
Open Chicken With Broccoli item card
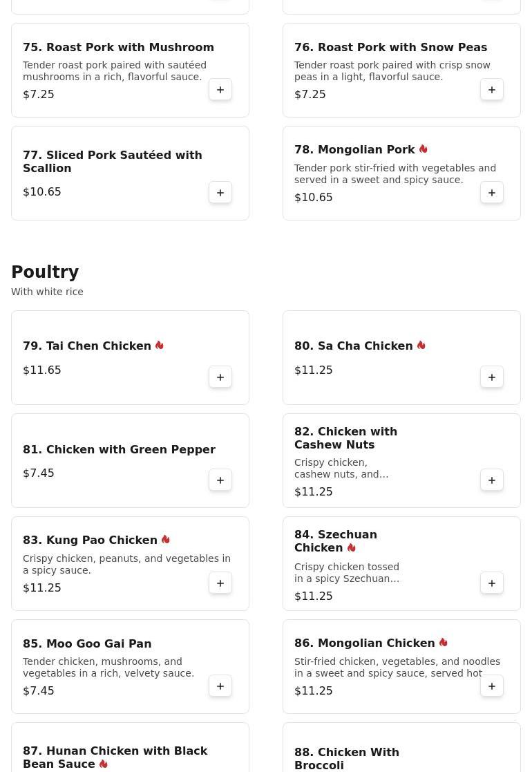click(401, 747)
